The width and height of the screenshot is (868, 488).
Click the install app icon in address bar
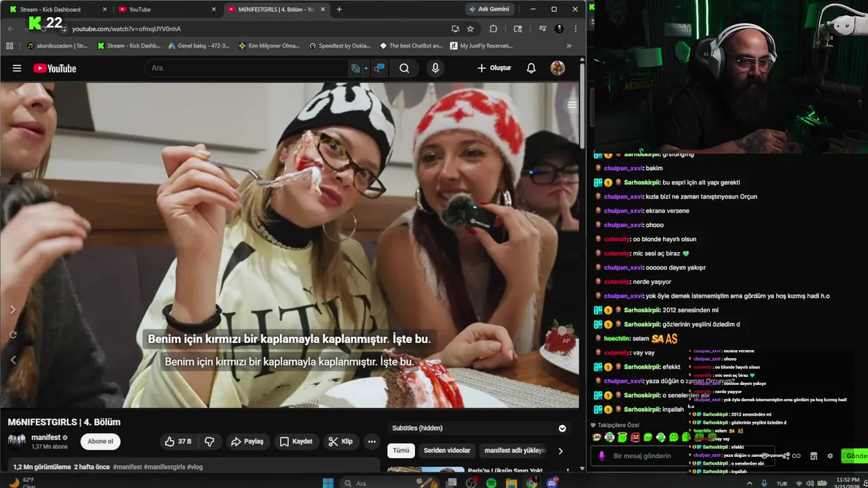pyautogui.click(x=455, y=28)
